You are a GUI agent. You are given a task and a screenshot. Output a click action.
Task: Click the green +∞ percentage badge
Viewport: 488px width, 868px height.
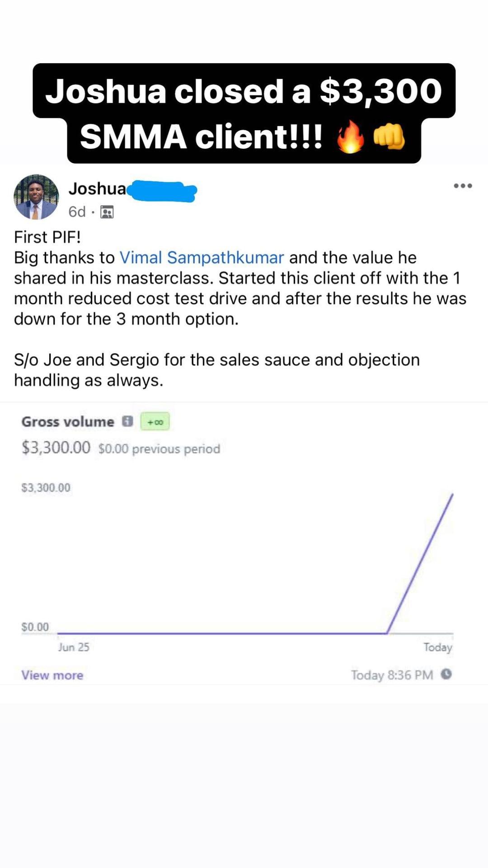(155, 422)
